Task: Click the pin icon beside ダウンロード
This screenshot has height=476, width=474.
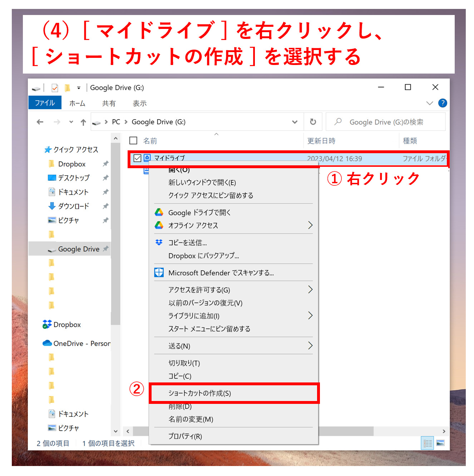Action: (105, 206)
